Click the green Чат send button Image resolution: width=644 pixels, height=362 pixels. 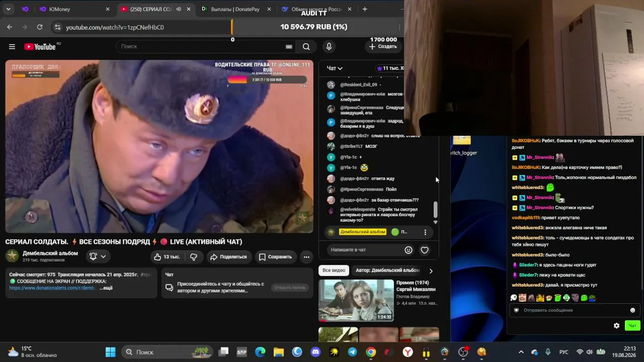click(632, 326)
